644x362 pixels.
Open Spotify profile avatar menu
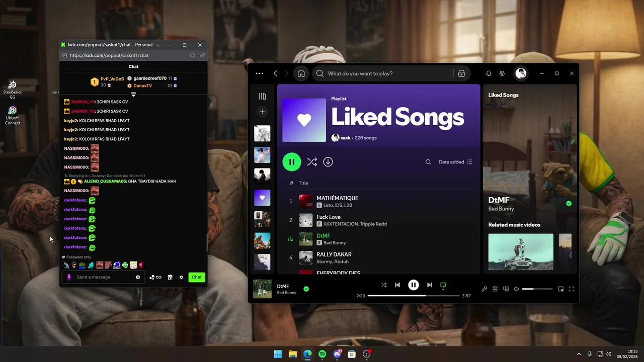pyautogui.click(x=521, y=73)
